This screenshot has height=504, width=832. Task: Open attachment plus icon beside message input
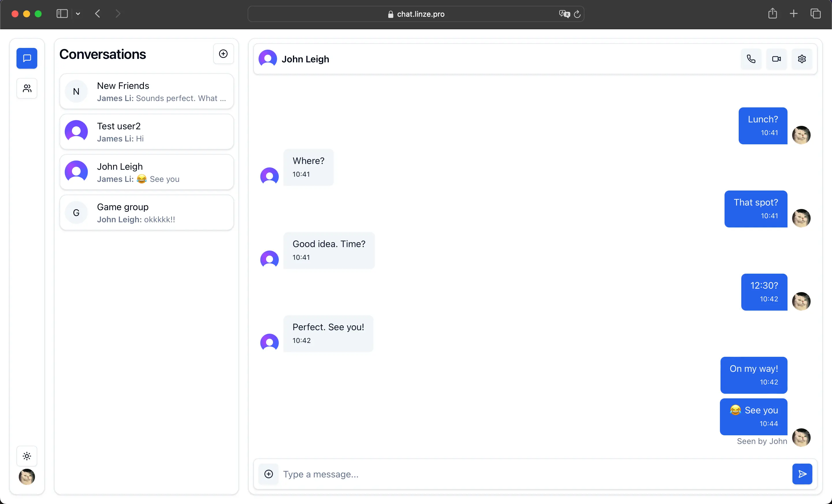tap(268, 474)
